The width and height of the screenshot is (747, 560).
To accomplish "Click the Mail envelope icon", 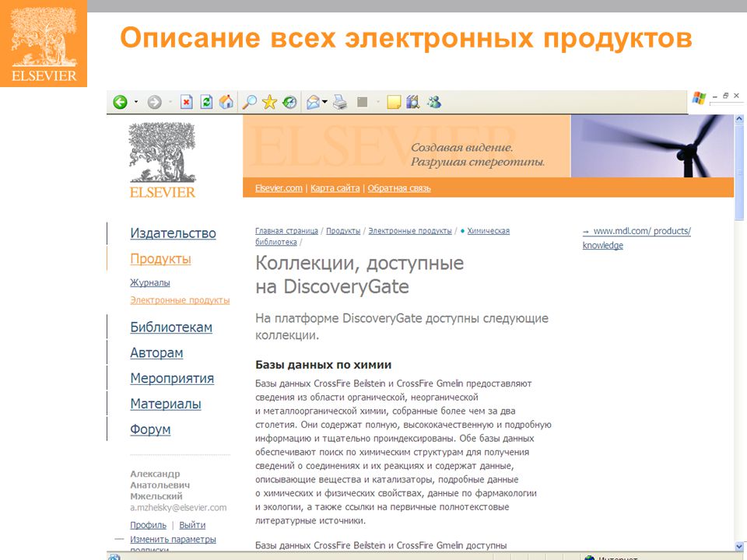I will 313,102.
